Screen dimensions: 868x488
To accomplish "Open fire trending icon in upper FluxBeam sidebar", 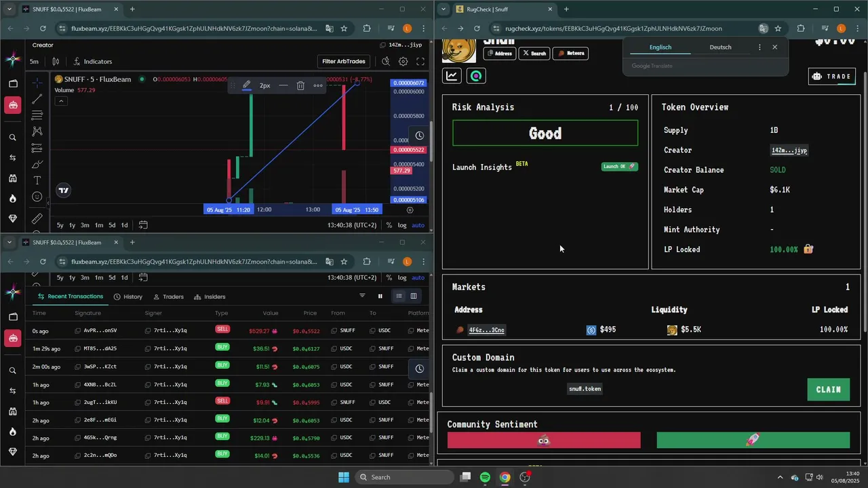I will [x=13, y=199].
